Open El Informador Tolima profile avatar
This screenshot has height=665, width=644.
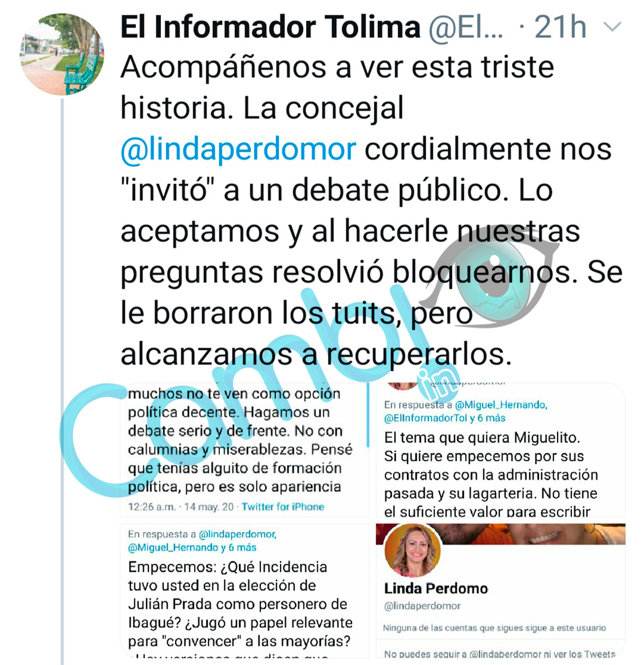point(62,54)
